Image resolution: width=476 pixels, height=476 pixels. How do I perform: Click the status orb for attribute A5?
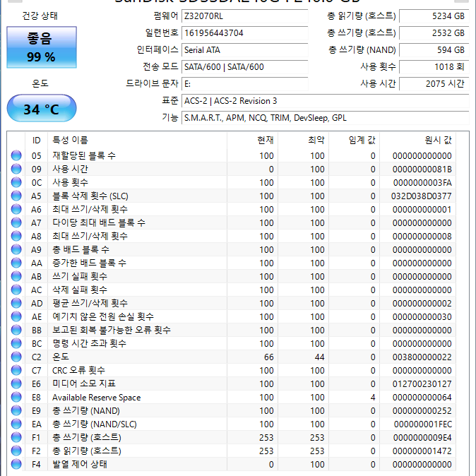click(16, 196)
